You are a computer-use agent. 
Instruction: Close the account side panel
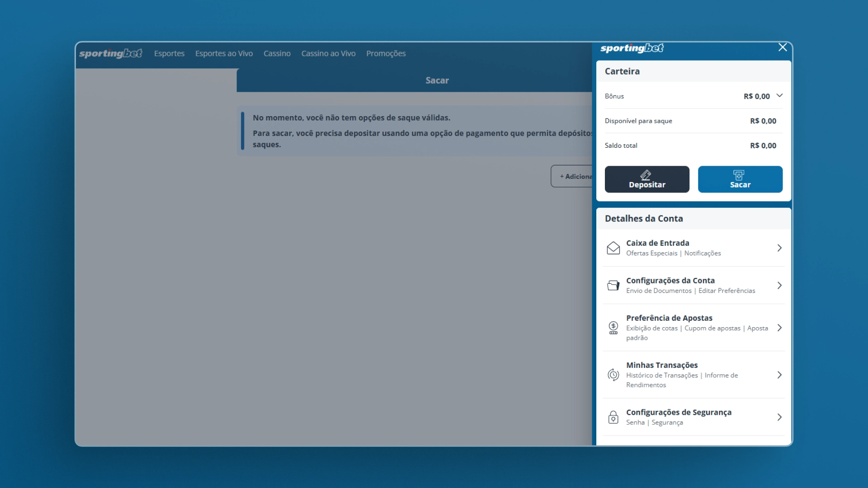(783, 47)
